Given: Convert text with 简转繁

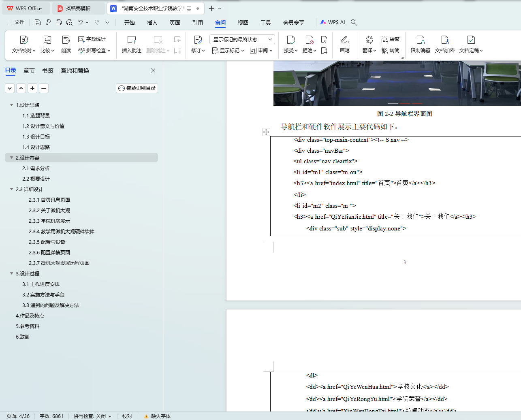Looking at the screenshot, I should (x=391, y=39).
